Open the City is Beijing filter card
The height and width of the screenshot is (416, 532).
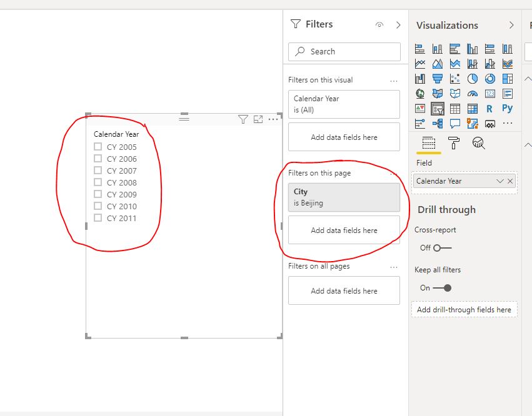point(344,197)
